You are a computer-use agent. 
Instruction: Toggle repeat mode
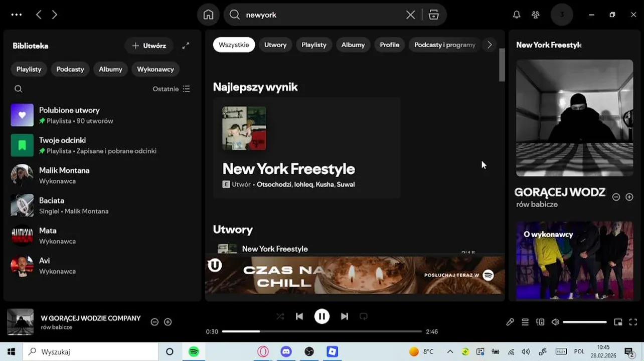(x=364, y=316)
